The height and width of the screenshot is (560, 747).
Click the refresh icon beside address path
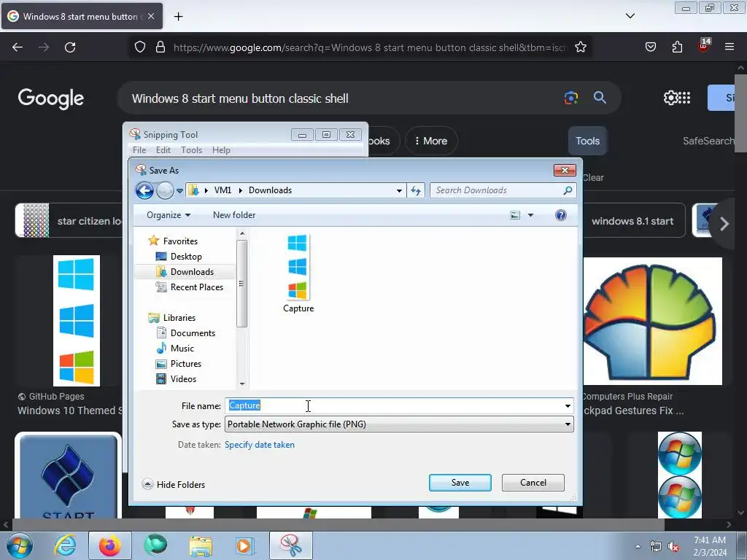415,190
